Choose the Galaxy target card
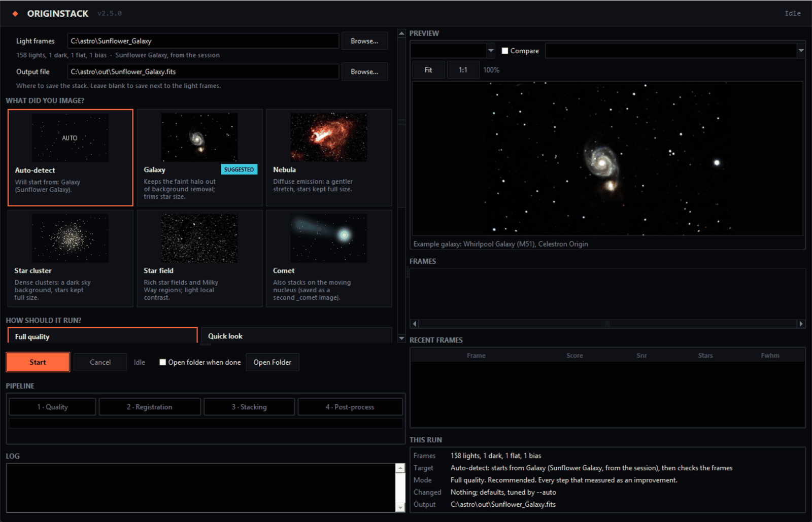Viewport: 812px width, 522px height. [x=199, y=157]
